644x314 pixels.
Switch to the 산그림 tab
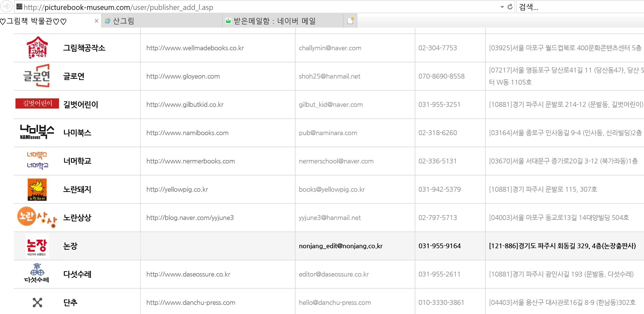[162, 21]
